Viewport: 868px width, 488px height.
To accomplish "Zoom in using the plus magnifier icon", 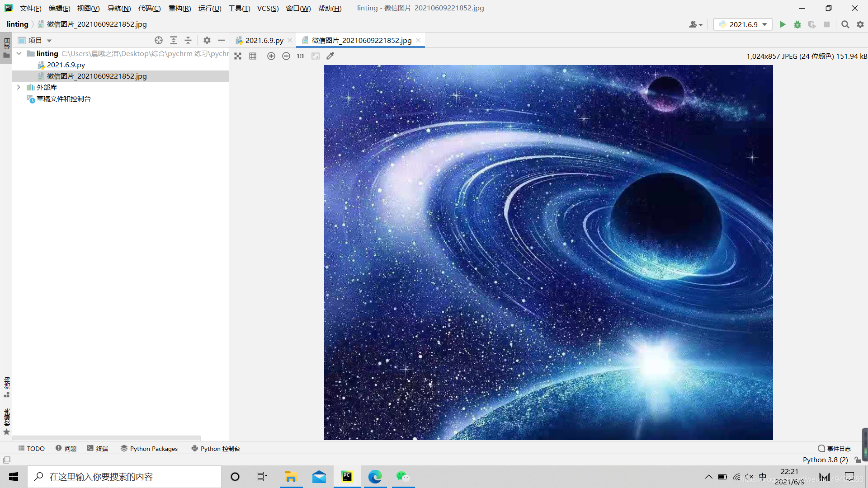I will pyautogui.click(x=271, y=56).
